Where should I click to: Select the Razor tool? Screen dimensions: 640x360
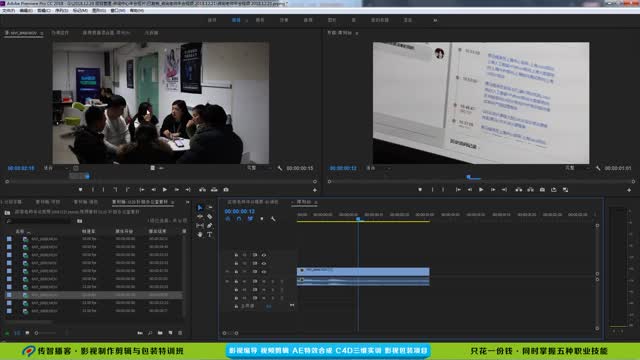(x=209, y=217)
